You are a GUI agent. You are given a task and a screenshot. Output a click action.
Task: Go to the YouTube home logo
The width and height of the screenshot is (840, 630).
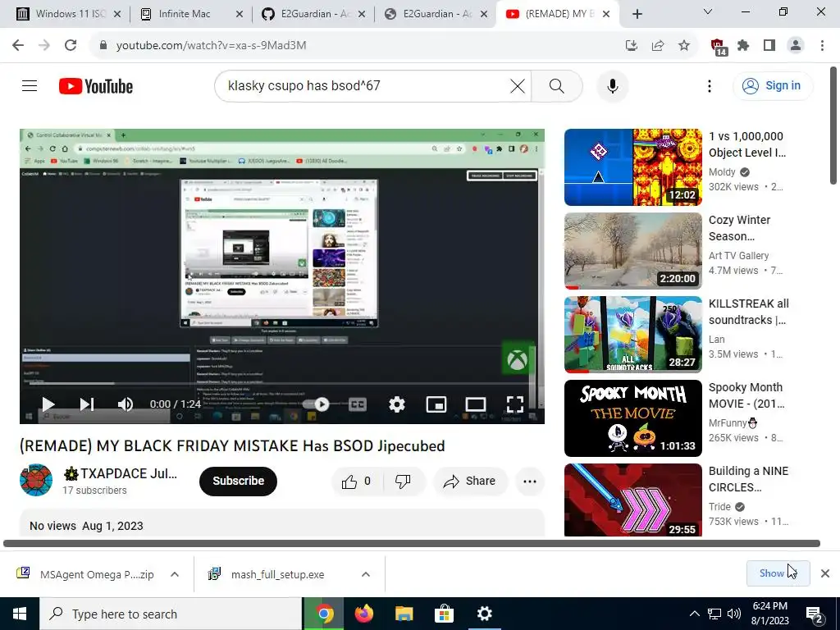(x=96, y=86)
